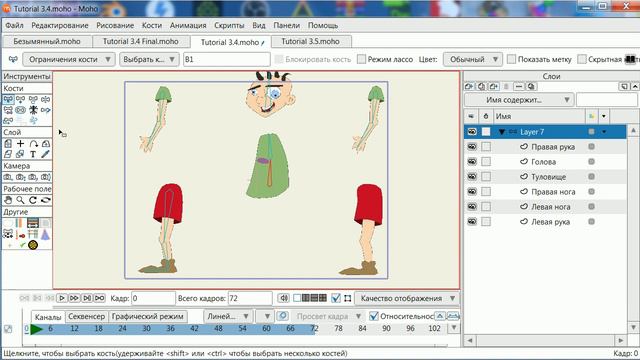The height and width of the screenshot is (360, 640).
Task: Click the four-pane viewport layout icon
Action: [322, 298]
